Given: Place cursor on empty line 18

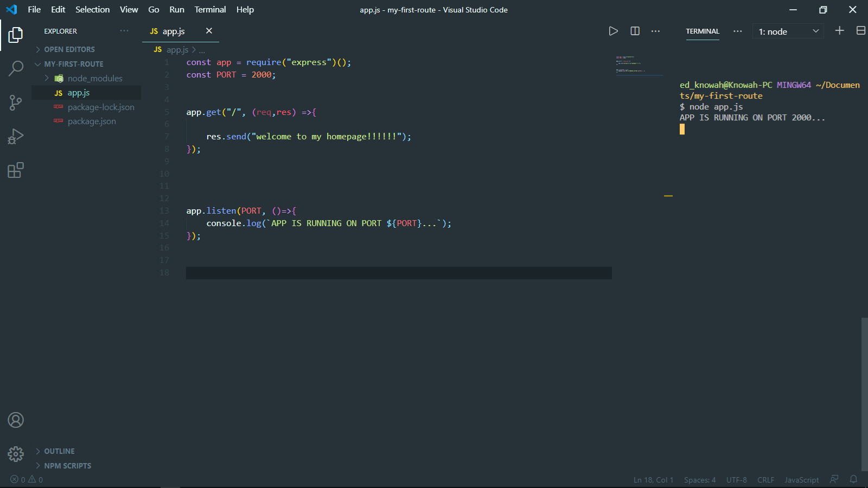Looking at the screenshot, I should click(399, 273).
